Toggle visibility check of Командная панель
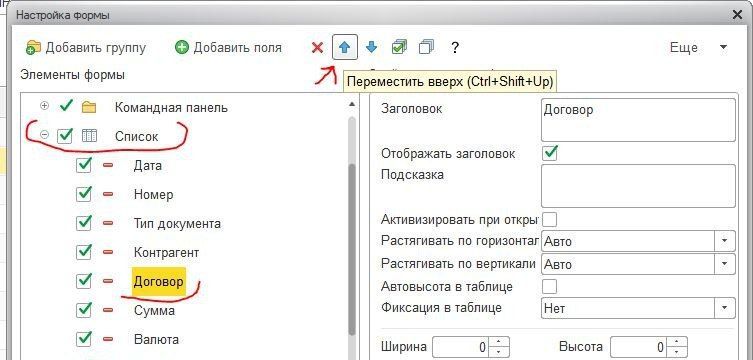The height and width of the screenshot is (360, 753). [x=66, y=107]
